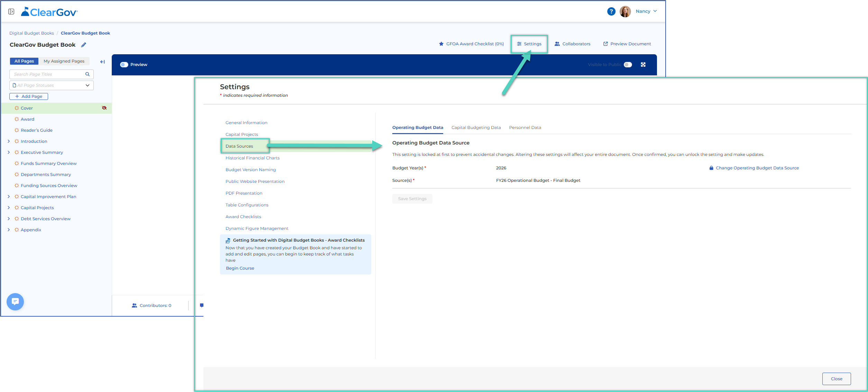
Task: Open Collaborators
Action: click(572, 44)
